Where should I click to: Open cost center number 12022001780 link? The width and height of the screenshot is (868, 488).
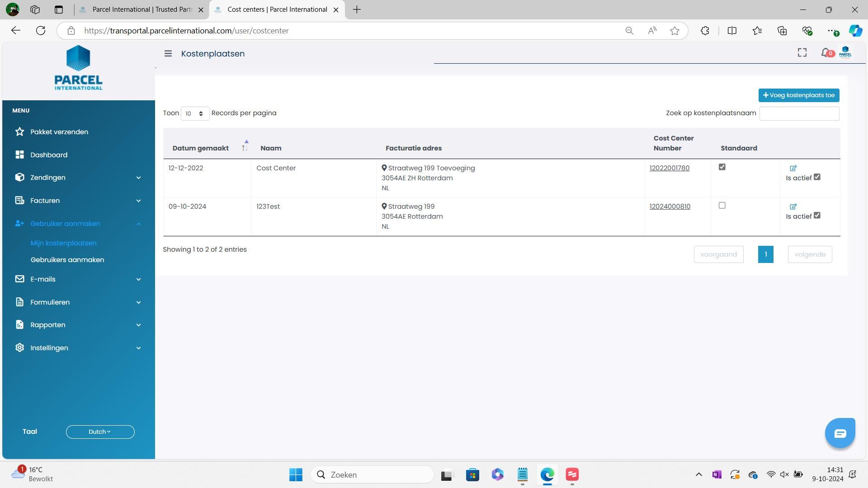[669, 168]
